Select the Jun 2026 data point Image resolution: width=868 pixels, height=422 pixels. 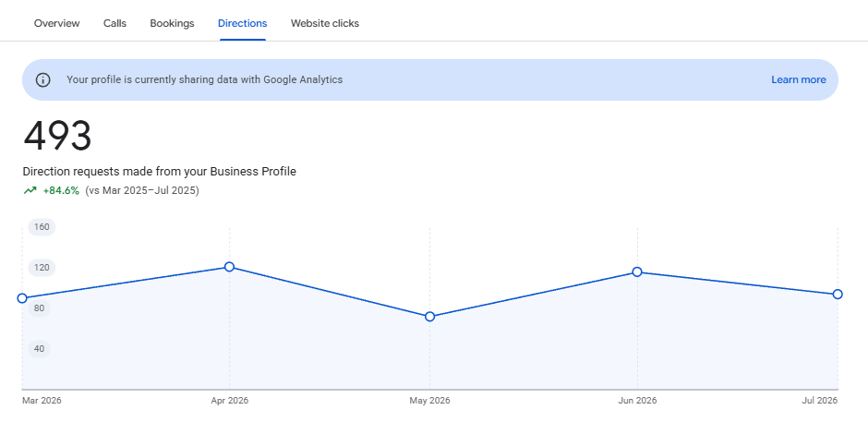[637, 271]
